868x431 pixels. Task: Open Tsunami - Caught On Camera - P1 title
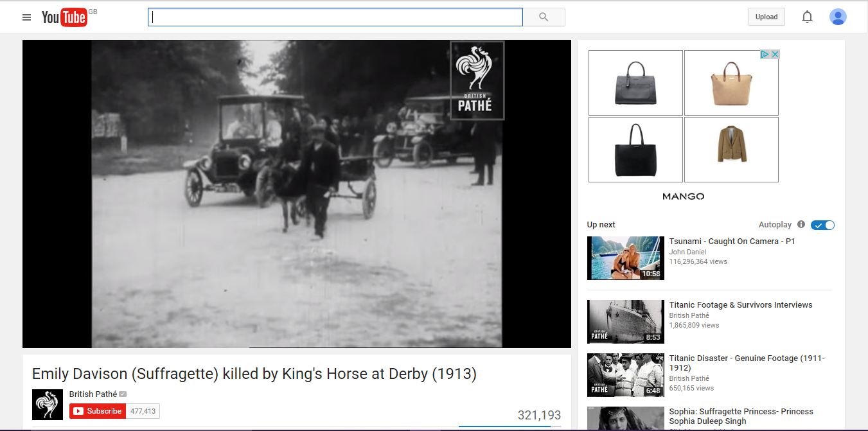(732, 242)
